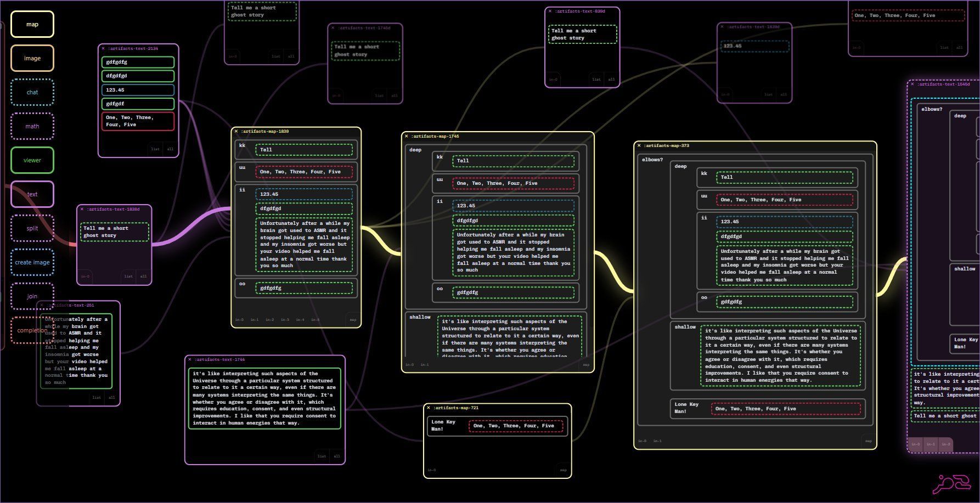This screenshot has width=980, height=503.
Task: Close the artifacts-text-1745d node
Action: pos(333,28)
